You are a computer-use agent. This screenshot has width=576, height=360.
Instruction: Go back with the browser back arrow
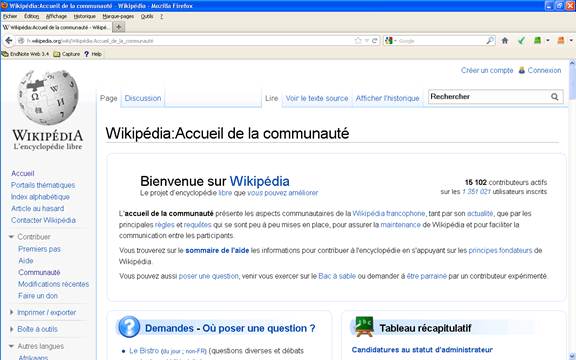click(x=8, y=40)
